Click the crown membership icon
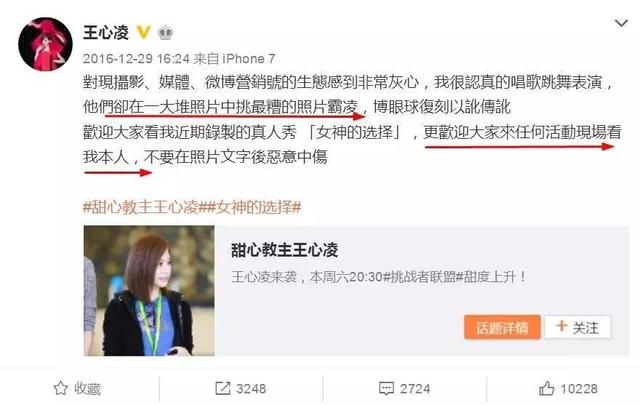The width and height of the screenshot is (640, 405). (165, 32)
